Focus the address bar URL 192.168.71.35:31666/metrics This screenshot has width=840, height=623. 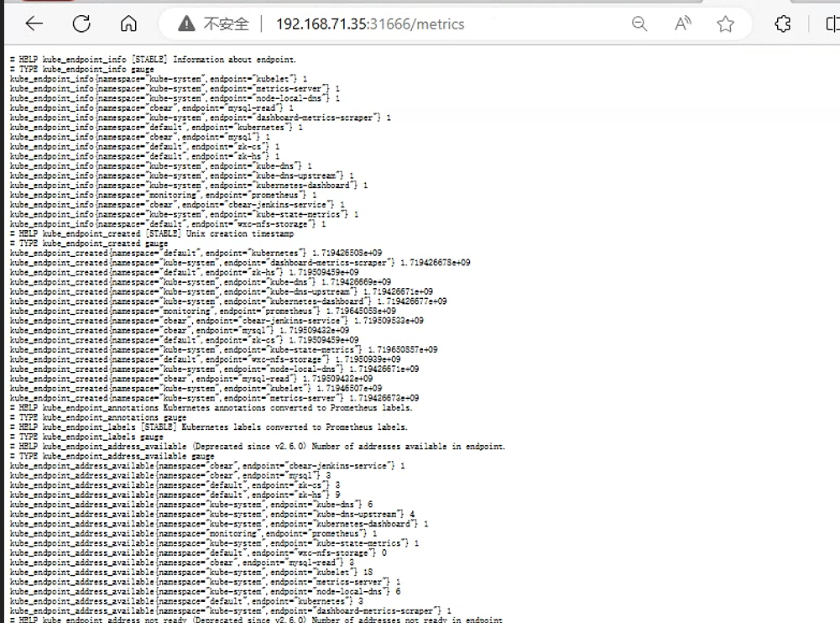click(x=370, y=24)
